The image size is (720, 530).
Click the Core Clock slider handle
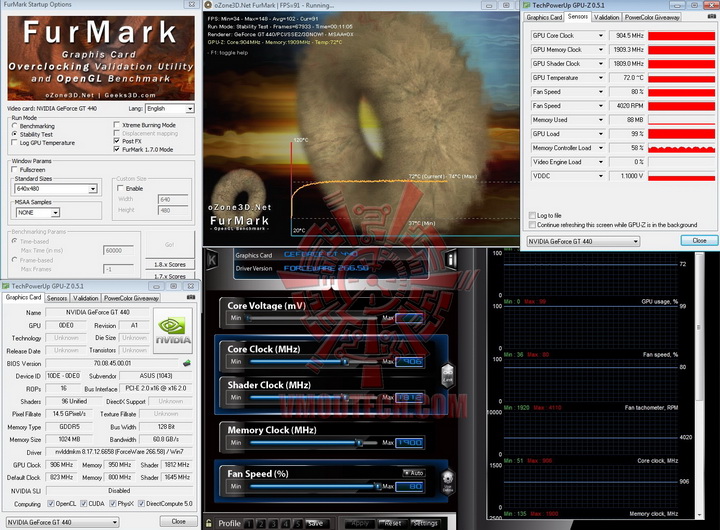tap(345, 362)
